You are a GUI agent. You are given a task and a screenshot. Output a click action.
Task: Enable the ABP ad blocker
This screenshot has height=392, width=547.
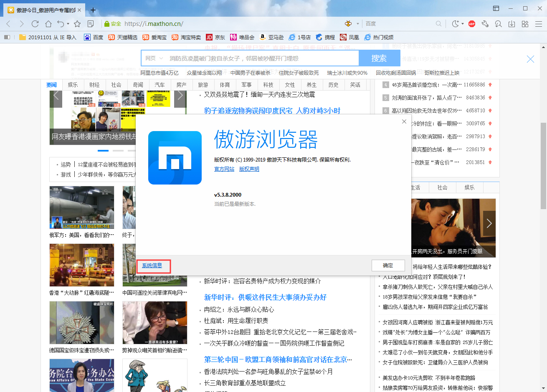point(471,24)
